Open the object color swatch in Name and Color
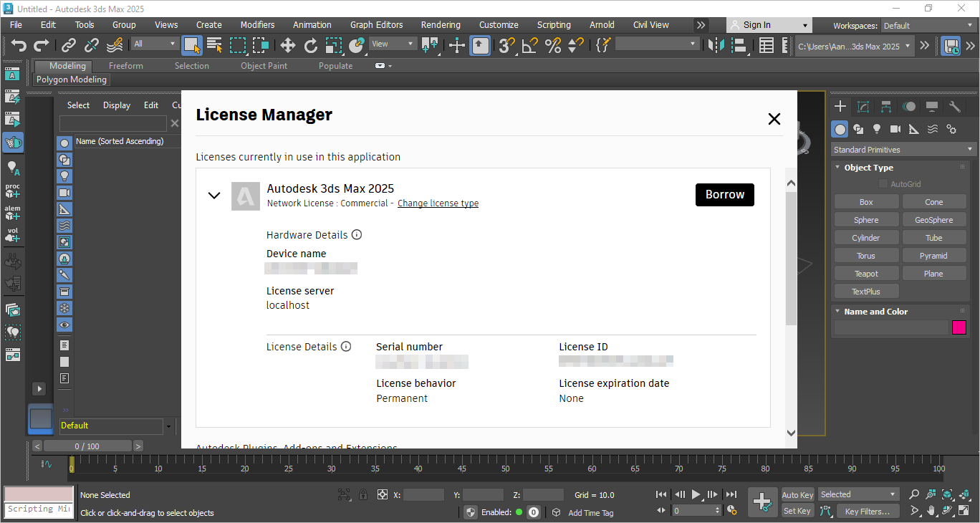The height and width of the screenshot is (523, 980). [x=959, y=327]
